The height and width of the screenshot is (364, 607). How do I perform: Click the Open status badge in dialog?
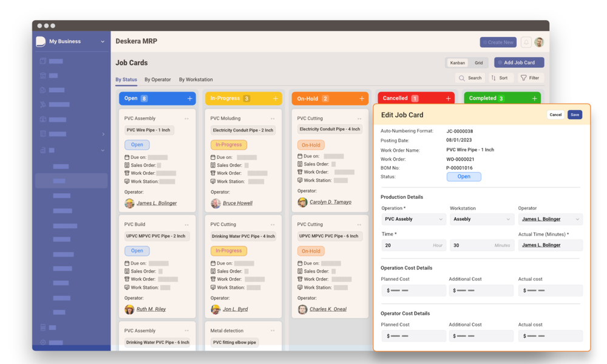(x=464, y=177)
